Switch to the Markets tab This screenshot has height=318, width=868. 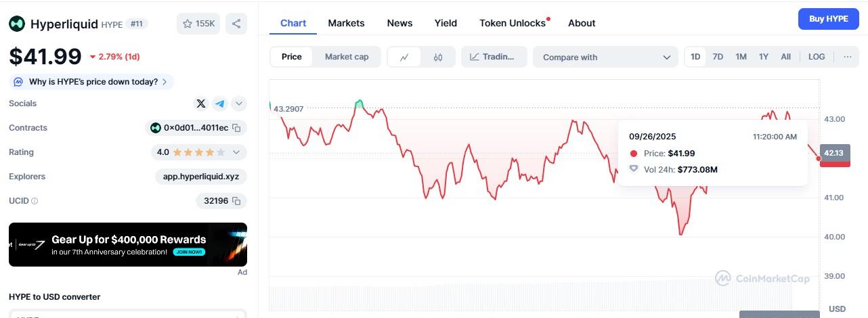[x=346, y=23]
